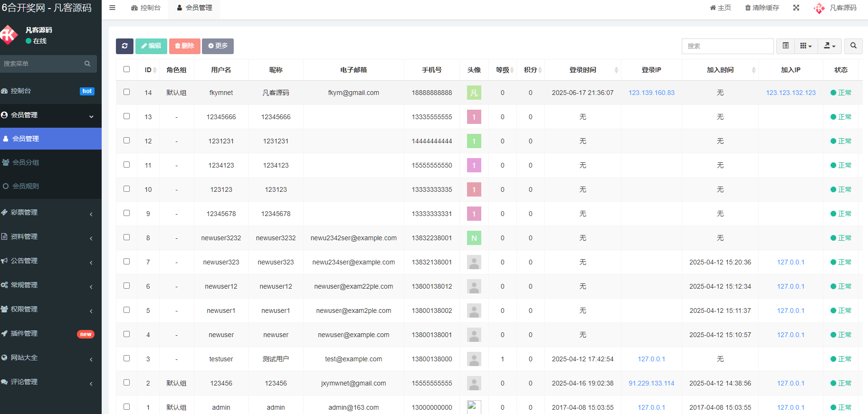Screen dimensions: 868x414
Task: Open login IP link 123.139.160.83
Action: coord(651,93)
